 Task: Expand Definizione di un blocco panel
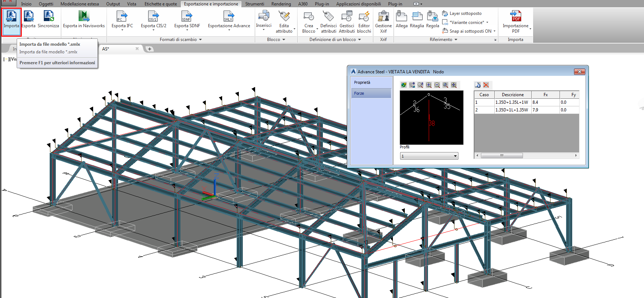point(335,40)
